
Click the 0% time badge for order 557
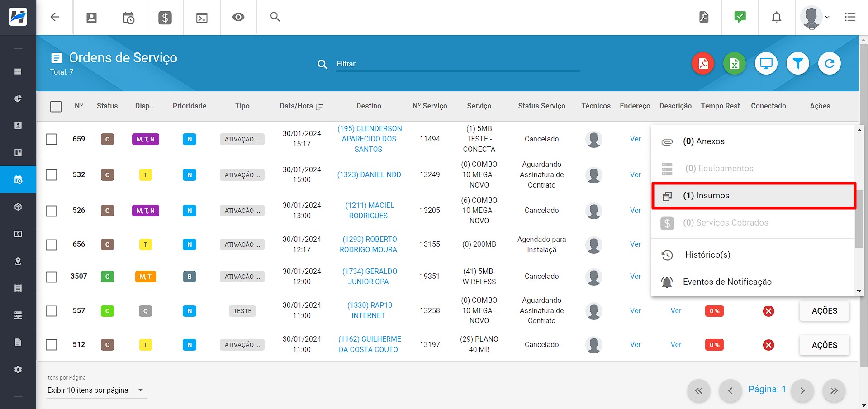714,311
